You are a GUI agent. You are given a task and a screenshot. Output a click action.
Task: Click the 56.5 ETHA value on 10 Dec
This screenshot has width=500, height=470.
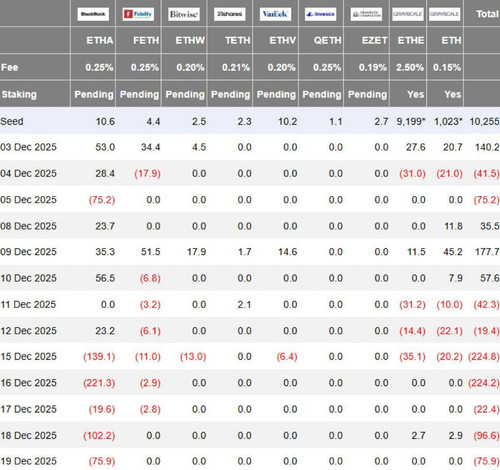point(105,278)
